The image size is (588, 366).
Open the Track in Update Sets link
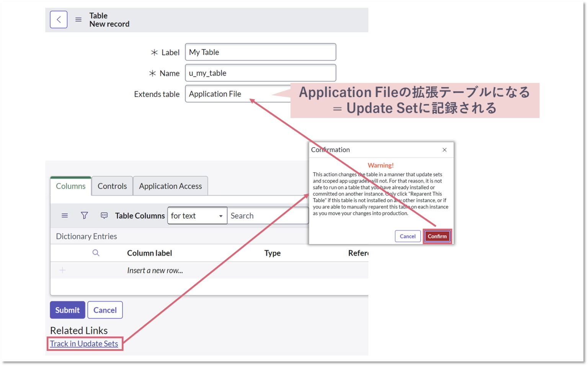point(84,343)
